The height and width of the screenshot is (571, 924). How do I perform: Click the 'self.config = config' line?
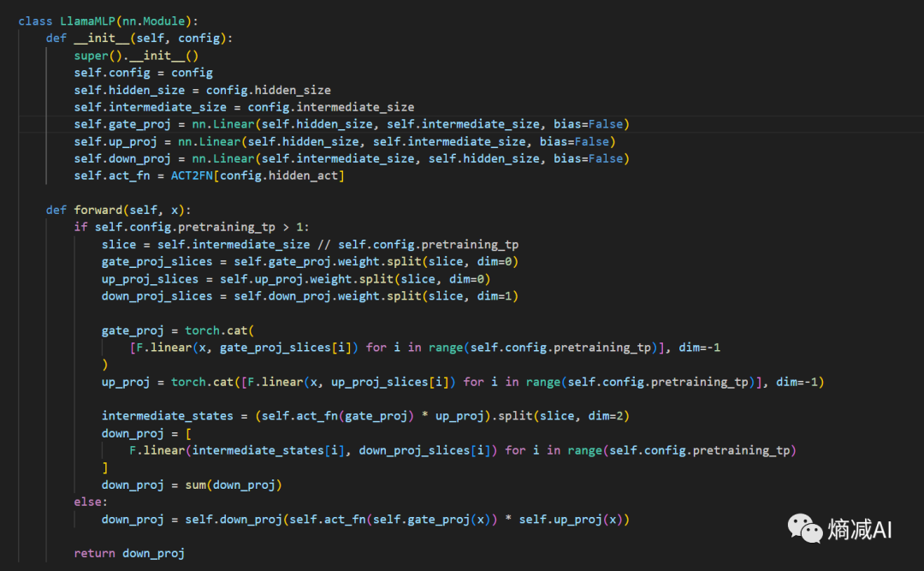pos(143,73)
